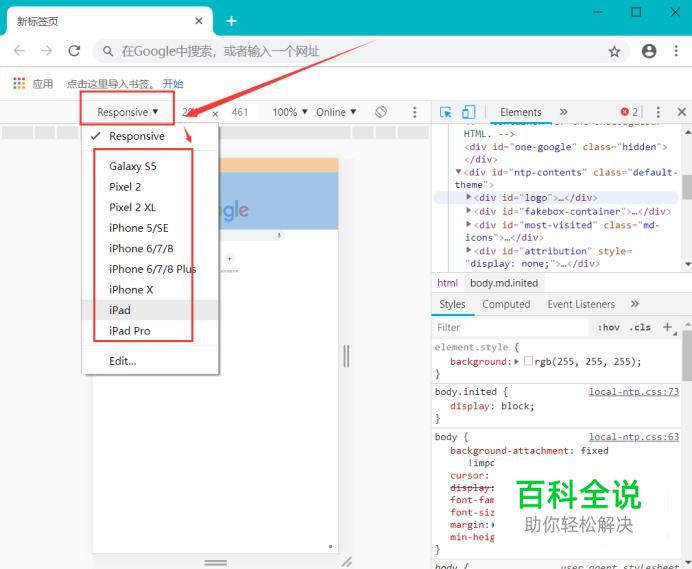Choose Pixel 2 XL device

150,207
